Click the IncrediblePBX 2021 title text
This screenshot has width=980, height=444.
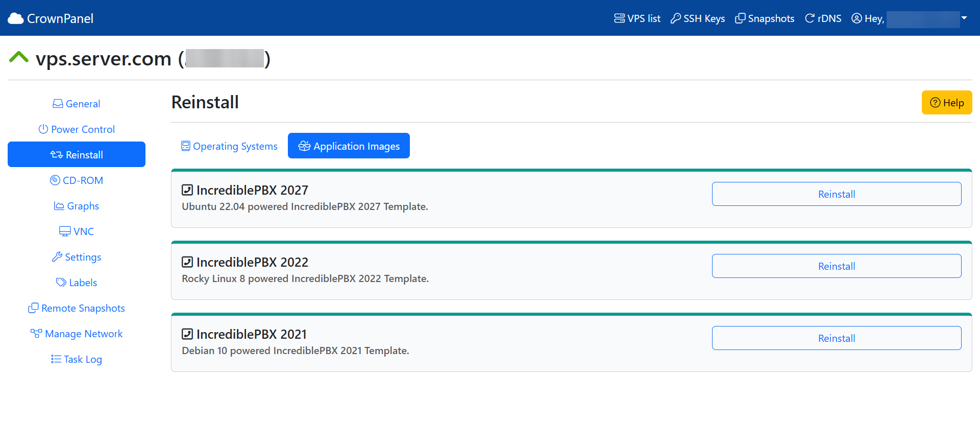click(x=252, y=334)
